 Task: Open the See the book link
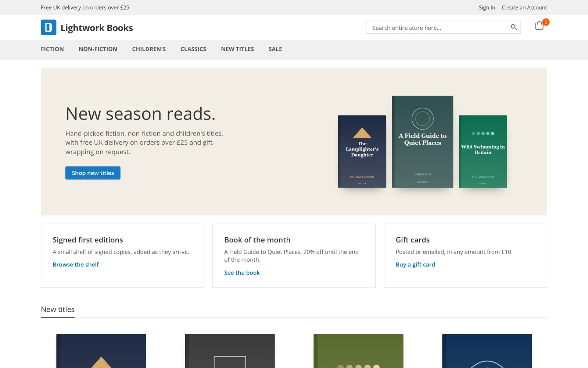(x=242, y=273)
